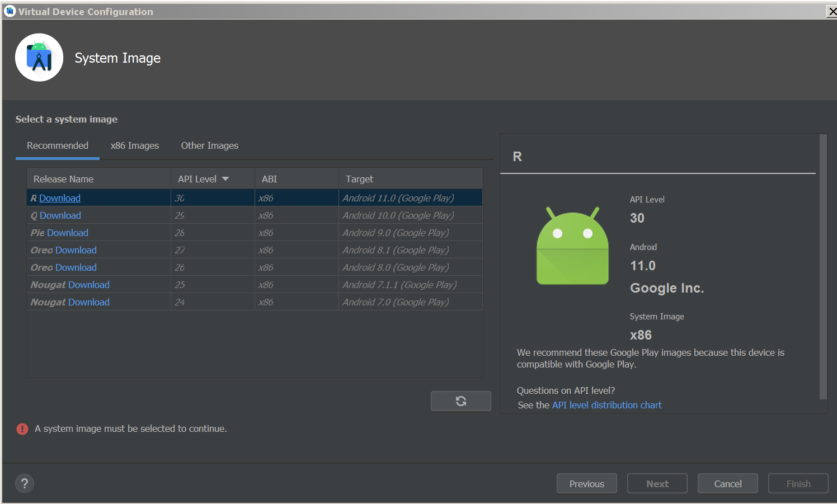
Task: Click the refresh system images icon button
Action: coord(460,401)
